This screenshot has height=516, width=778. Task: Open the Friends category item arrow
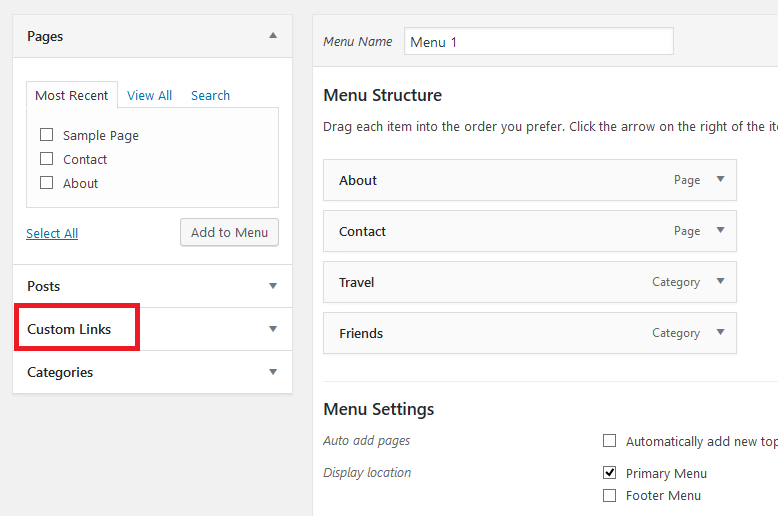point(720,332)
